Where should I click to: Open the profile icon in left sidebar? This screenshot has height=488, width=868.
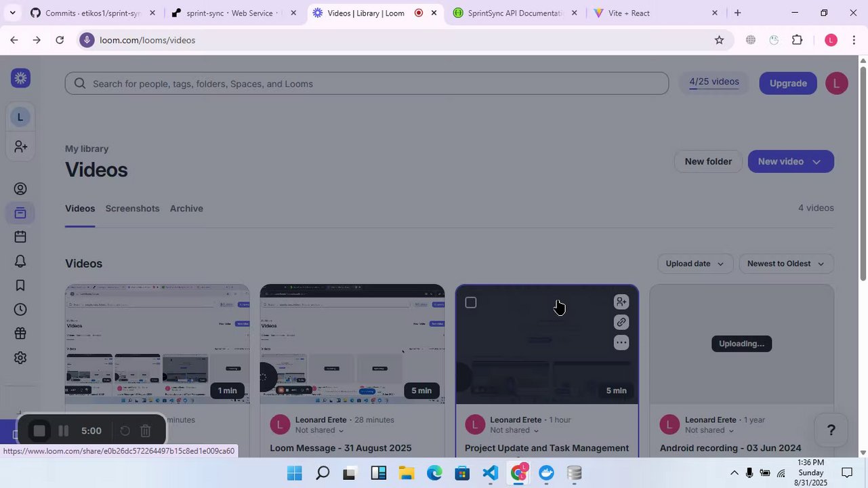tap(20, 189)
